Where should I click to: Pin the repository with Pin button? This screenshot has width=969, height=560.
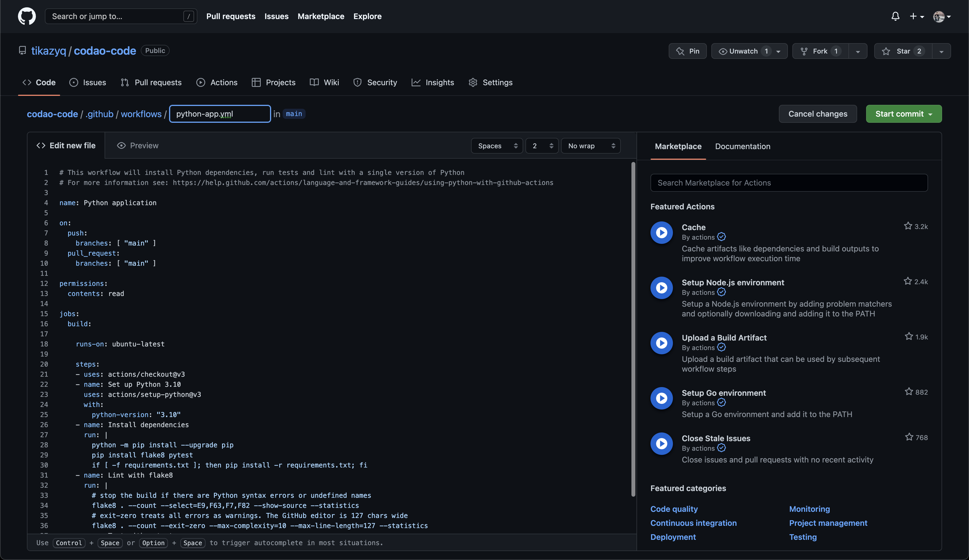pos(687,51)
